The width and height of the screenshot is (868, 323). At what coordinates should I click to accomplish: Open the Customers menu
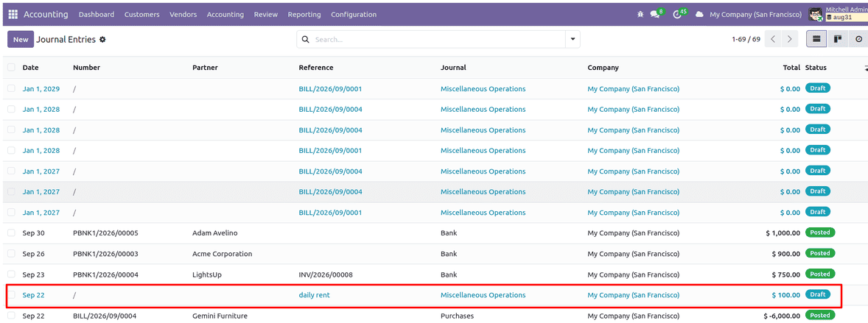pos(141,15)
